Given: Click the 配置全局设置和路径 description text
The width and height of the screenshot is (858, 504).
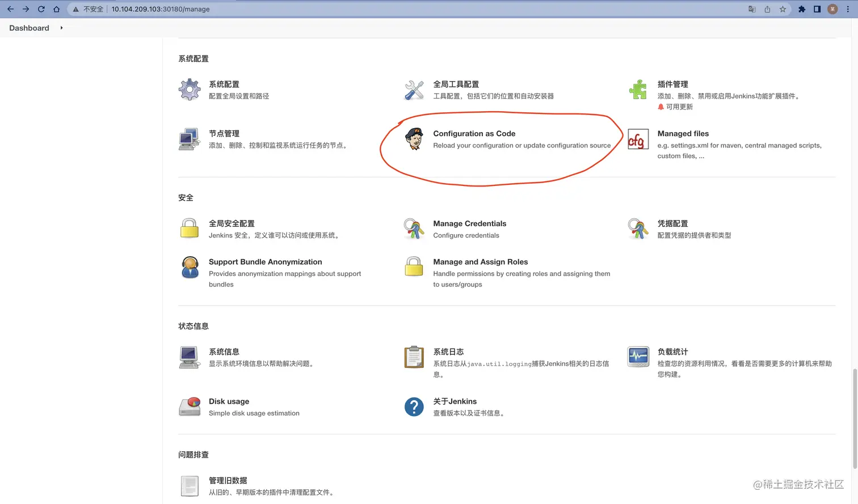Looking at the screenshot, I should coord(239,96).
